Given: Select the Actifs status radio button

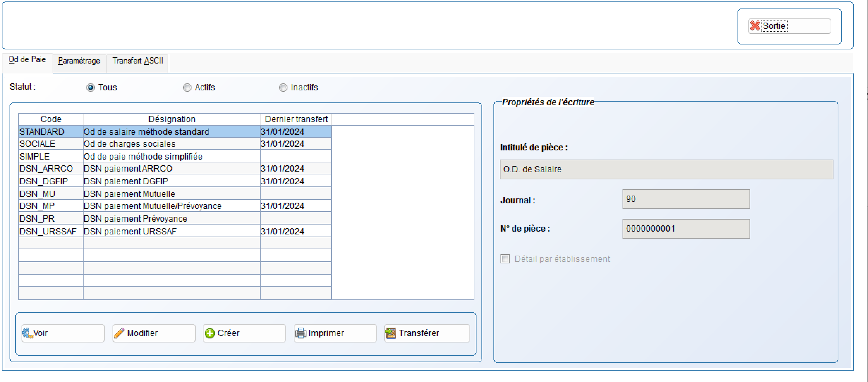Looking at the screenshot, I should coord(187,88).
